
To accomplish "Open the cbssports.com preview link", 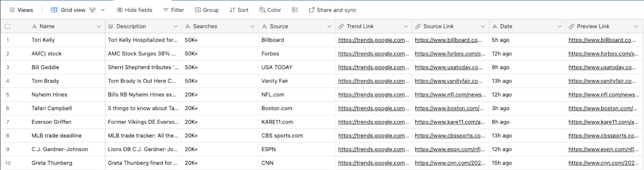I will 603,136.
